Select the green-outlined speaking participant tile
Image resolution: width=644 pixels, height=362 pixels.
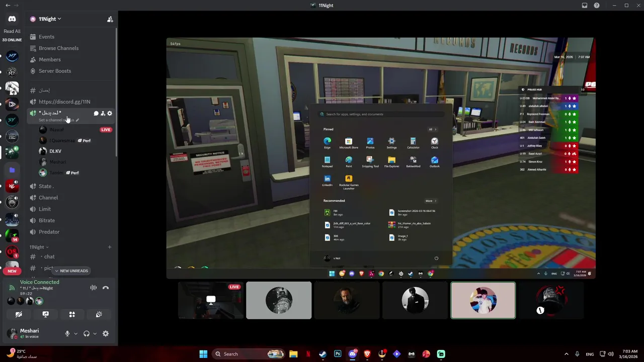point(483,300)
